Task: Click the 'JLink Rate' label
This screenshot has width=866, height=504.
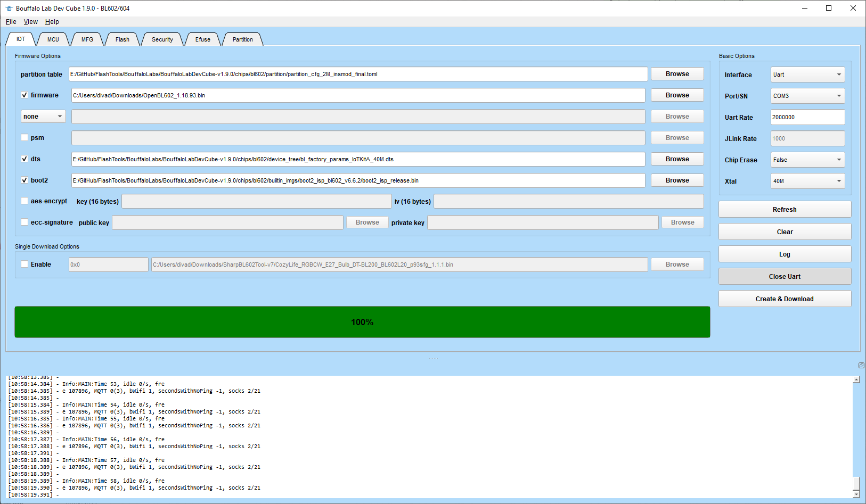Action: [x=740, y=139]
